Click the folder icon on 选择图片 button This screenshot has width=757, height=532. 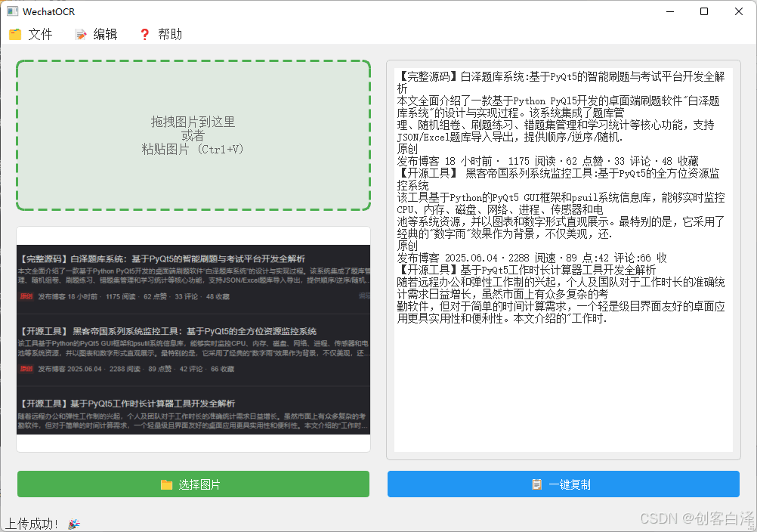pos(166,484)
